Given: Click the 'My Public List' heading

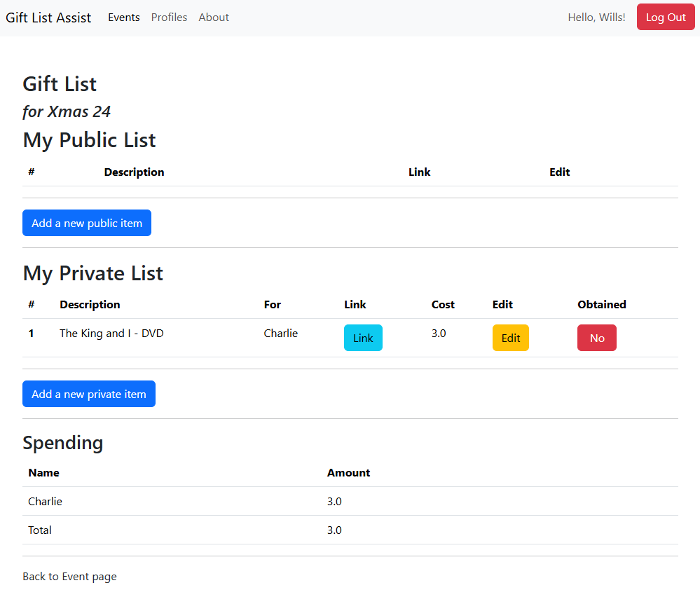Looking at the screenshot, I should pos(89,140).
